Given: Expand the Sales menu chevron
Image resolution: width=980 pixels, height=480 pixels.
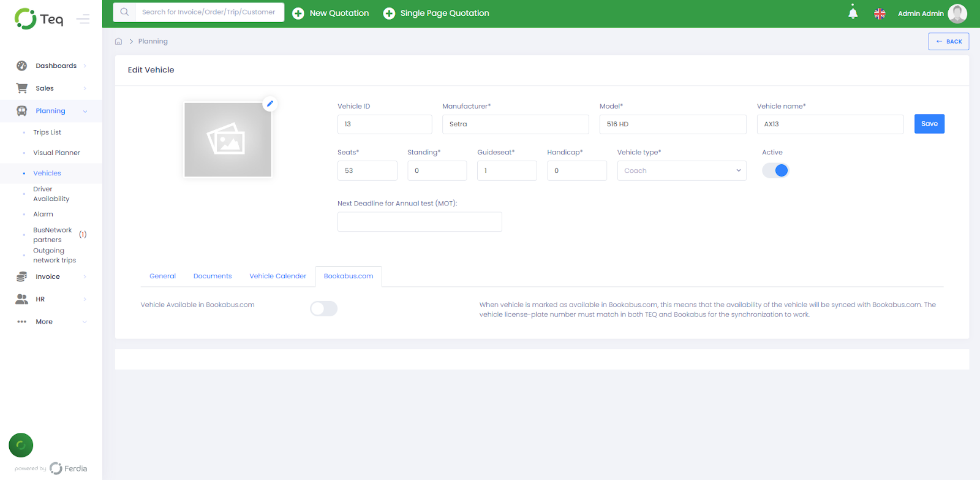Looking at the screenshot, I should tap(85, 88).
